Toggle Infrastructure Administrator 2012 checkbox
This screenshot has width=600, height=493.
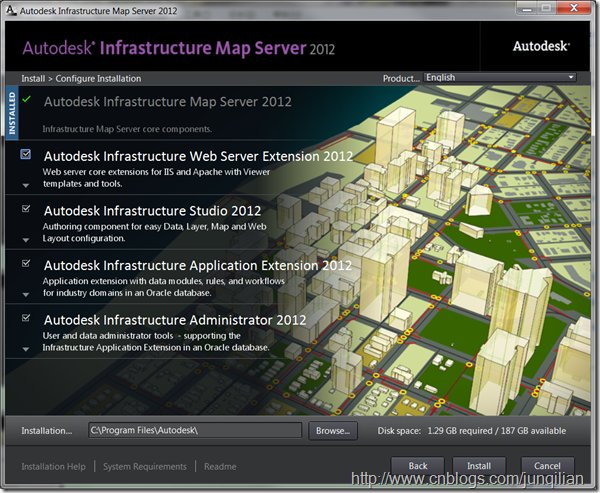pyautogui.click(x=26, y=318)
